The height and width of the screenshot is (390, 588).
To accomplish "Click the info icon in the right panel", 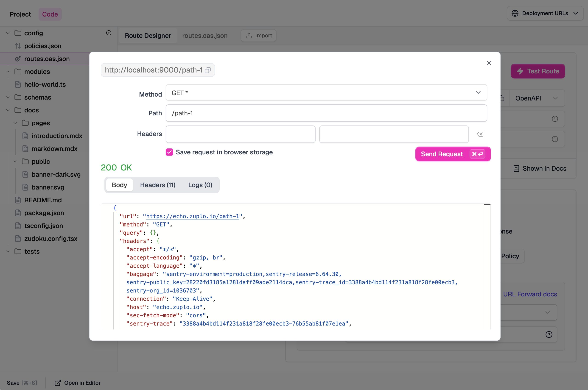I will pos(555,119).
